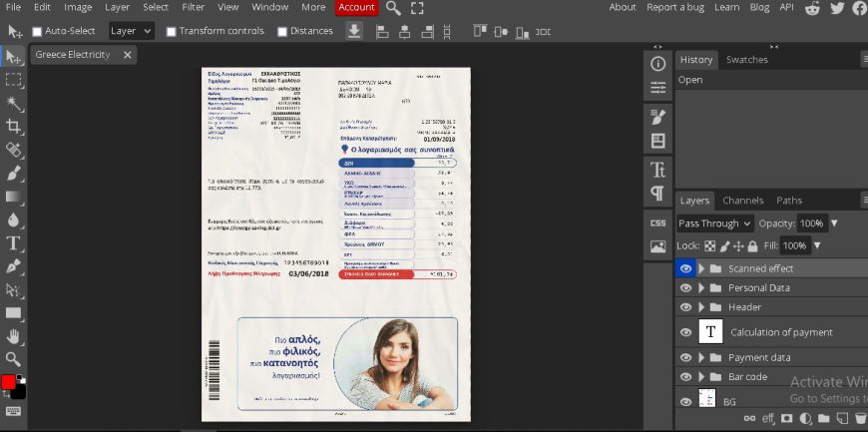Hide the Calculation of payment layer
Viewport: 868px width, 432px height.
click(685, 332)
